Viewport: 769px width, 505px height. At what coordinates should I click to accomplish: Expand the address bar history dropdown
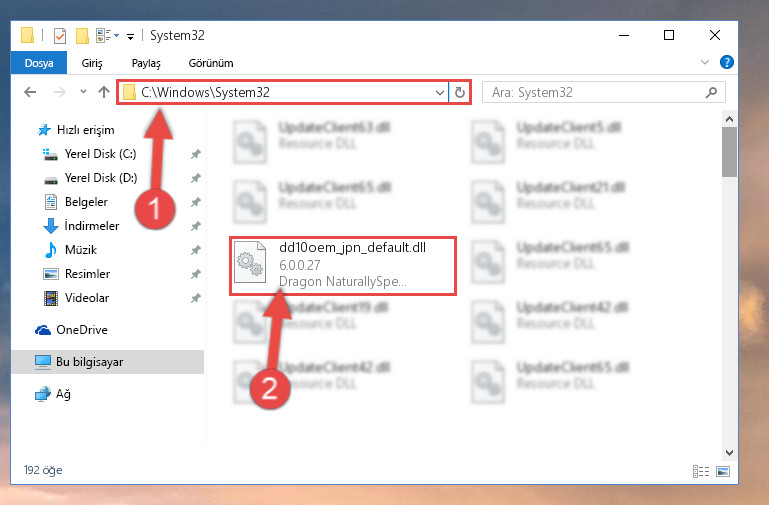coord(439,93)
